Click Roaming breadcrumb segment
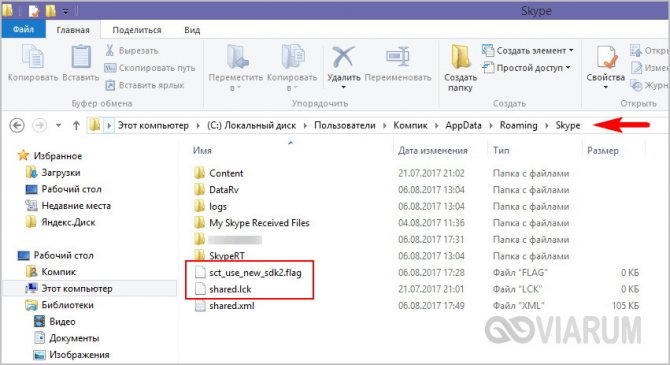This screenshot has width=670, height=365. point(518,125)
